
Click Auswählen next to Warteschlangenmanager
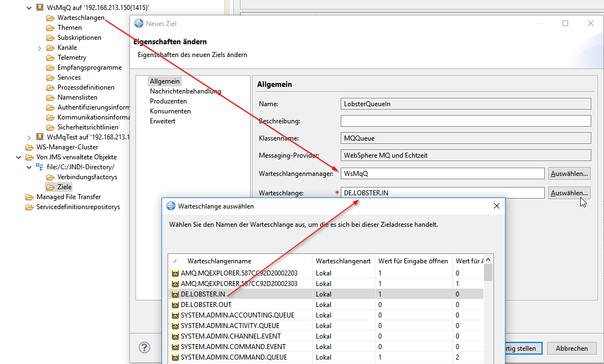pos(569,173)
